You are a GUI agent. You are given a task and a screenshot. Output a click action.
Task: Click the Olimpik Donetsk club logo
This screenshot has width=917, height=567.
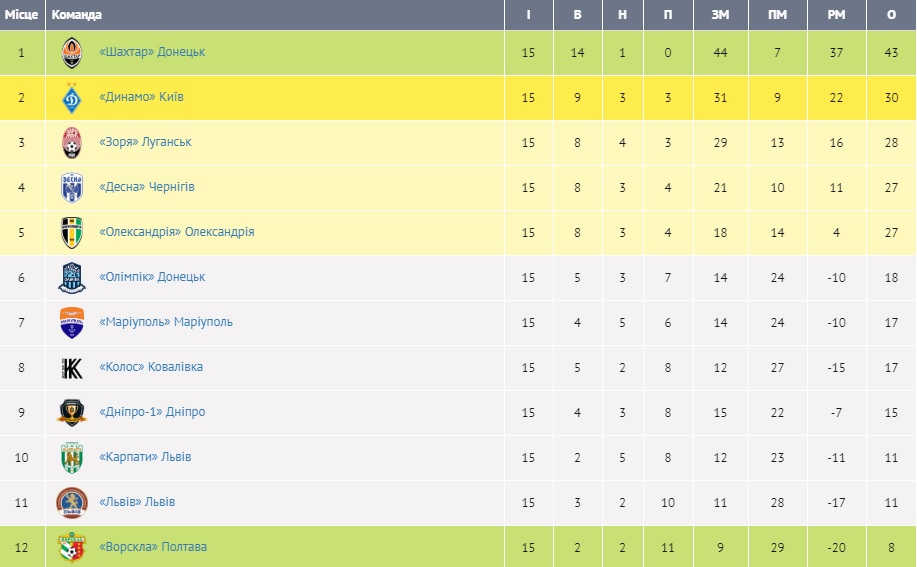(x=72, y=277)
